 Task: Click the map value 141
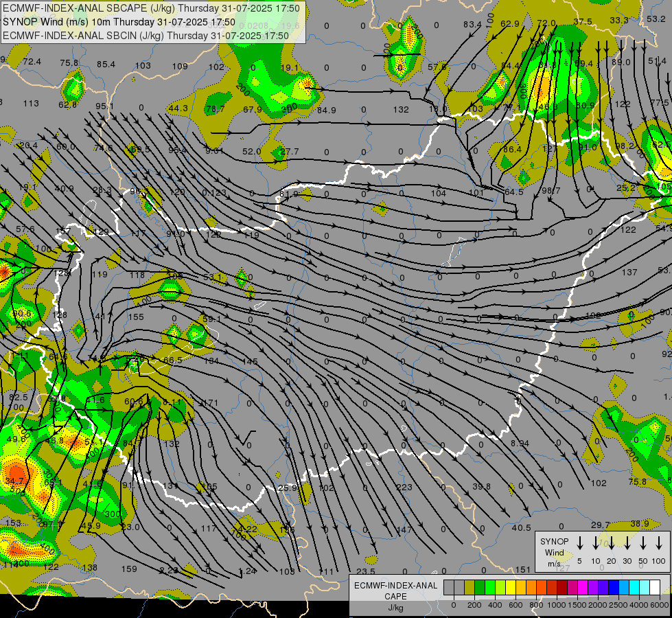pyautogui.click(x=98, y=317)
